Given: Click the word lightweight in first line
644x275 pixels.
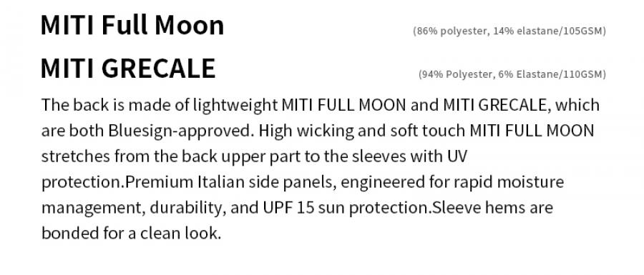Looking at the screenshot, I should point(235,106).
